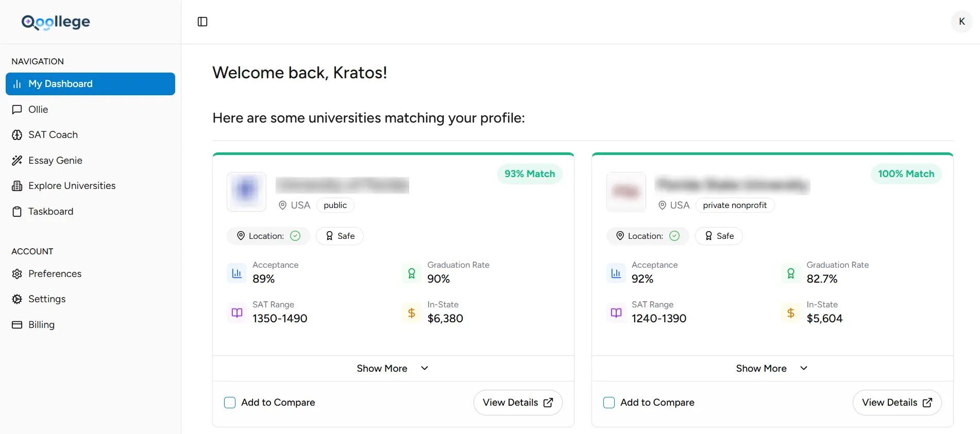Open Essay Genie tool
The image size is (980, 434).
pyautogui.click(x=55, y=160)
